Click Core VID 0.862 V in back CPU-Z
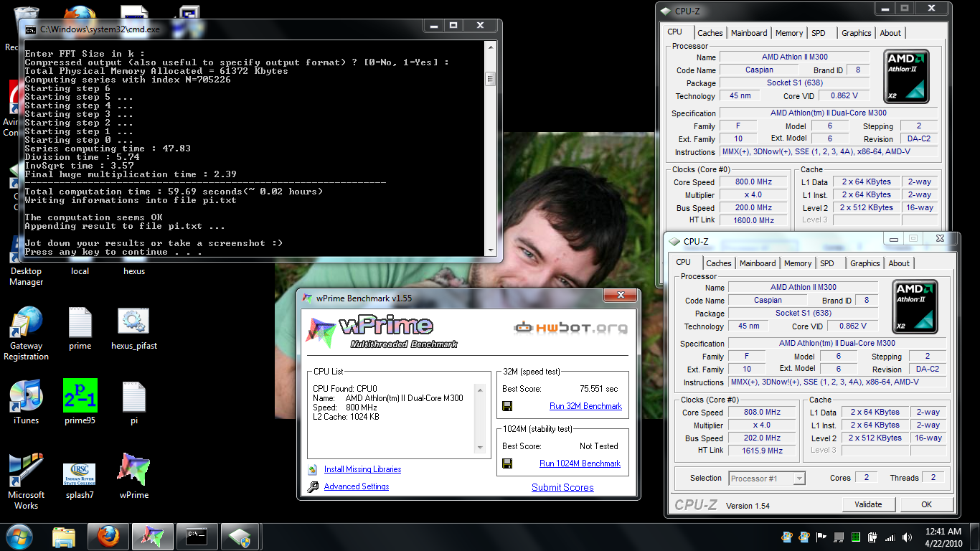The height and width of the screenshot is (551, 980). [x=844, y=95]
